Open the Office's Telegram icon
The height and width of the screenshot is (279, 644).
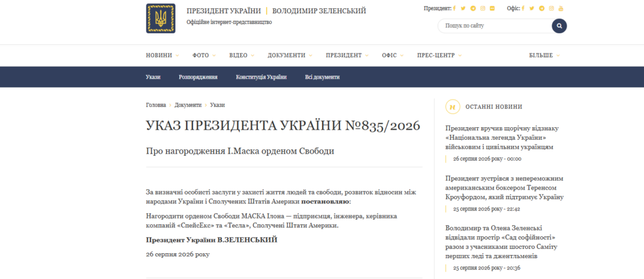point(541,8)
